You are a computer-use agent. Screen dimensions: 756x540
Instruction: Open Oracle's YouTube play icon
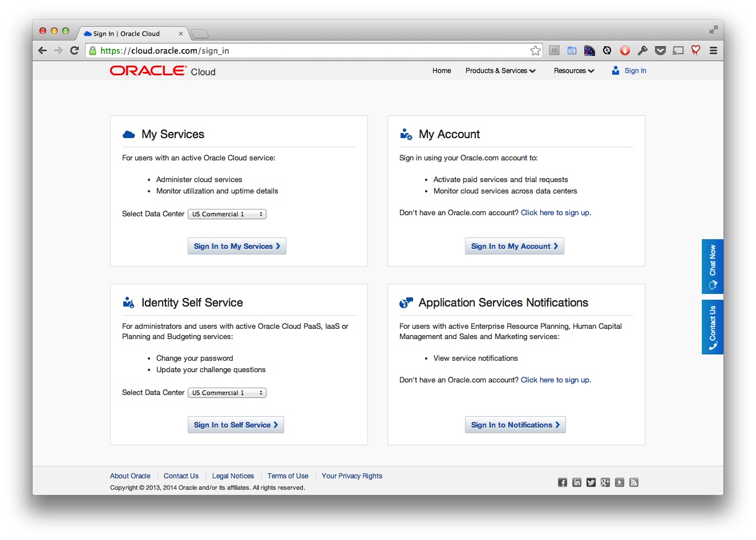pyautogui.click(x=620, y=482)
